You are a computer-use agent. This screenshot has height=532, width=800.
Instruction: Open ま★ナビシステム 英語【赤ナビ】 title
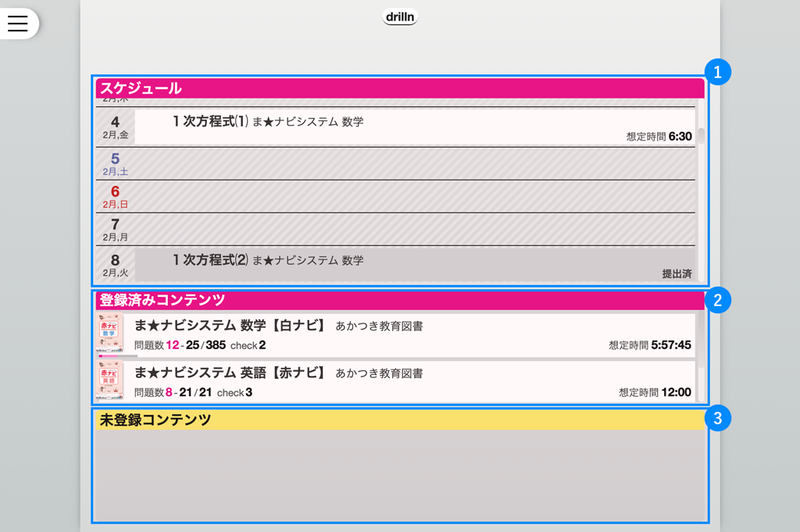point(230,373)
